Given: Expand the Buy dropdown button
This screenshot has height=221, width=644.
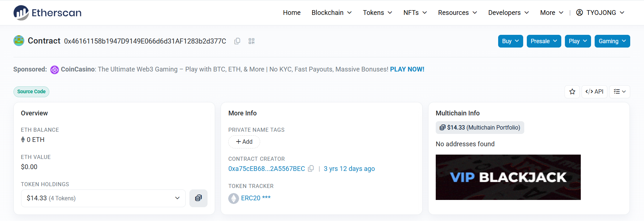Looking at the screenshot, I should (x=510, y=41).
